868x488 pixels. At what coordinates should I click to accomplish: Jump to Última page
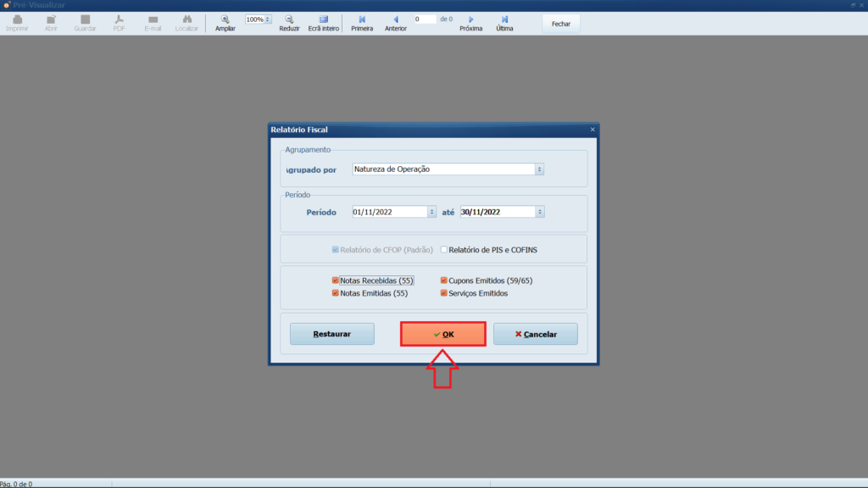click(504, 19)
